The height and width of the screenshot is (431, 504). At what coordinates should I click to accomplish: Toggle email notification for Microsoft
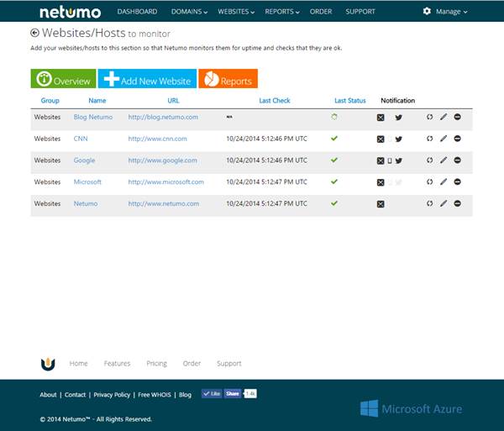click(x=381, y=182)
